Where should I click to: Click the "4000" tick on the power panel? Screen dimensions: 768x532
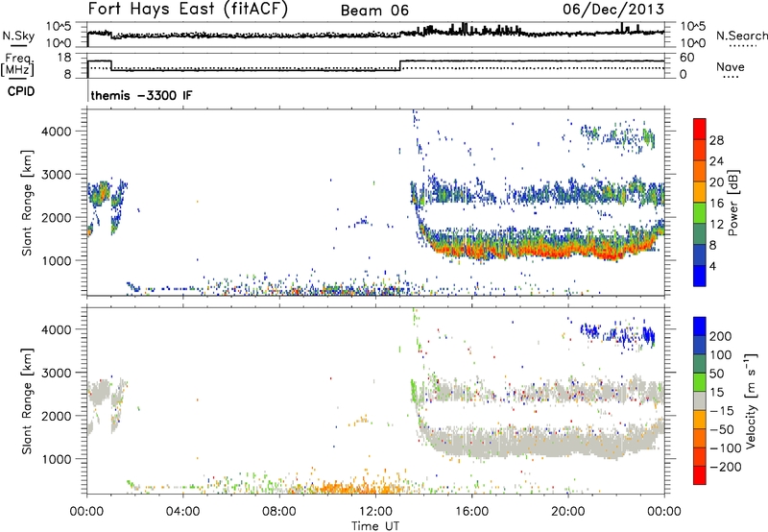click(57, 132)
